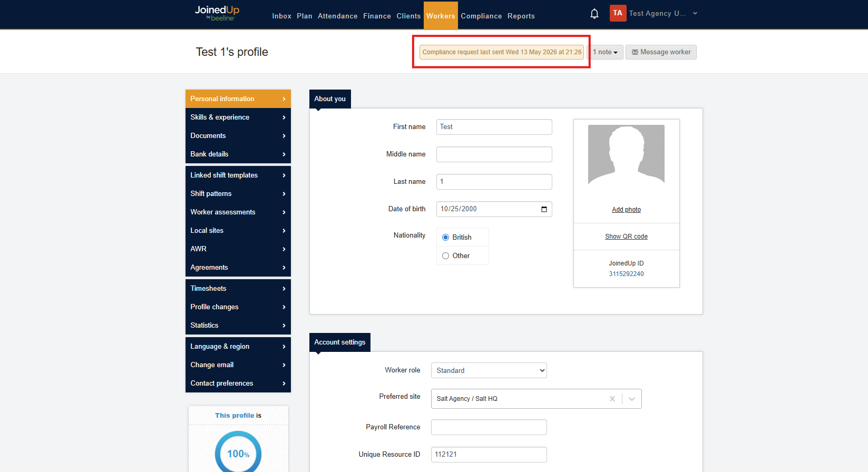Image resolution: width=868 pixels, height=472 pixels.
Task: Open Language & region section
Action: click(238, 347)
